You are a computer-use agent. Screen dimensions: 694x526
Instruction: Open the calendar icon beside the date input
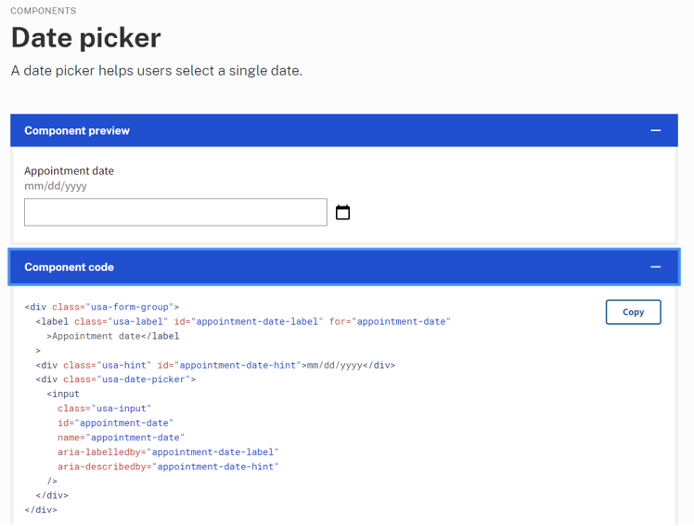(343, 213)
